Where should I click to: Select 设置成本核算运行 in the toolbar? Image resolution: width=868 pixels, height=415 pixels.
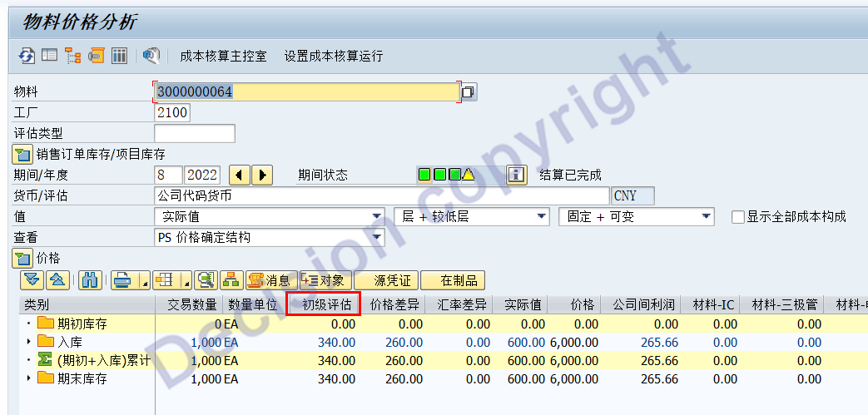coord(334,56)
